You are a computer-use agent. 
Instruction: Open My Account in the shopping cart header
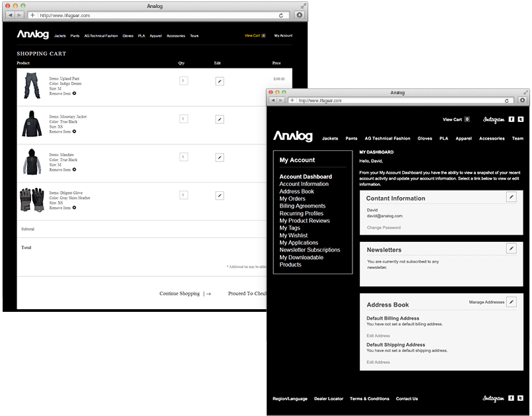tap(283, 36)
